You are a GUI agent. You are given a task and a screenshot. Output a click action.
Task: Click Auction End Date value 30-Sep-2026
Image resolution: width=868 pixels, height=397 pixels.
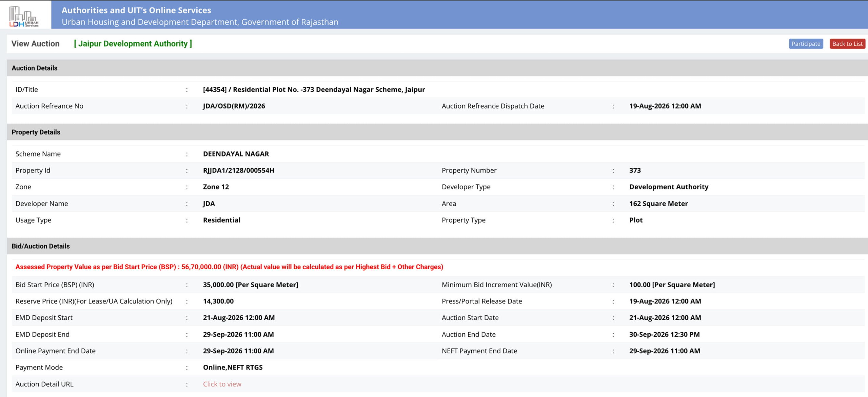tap(665, 334)
